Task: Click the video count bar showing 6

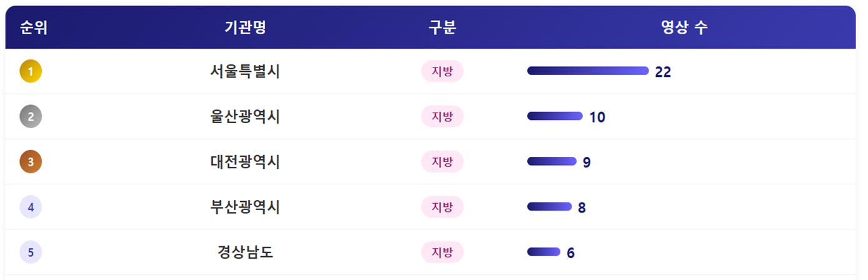Action: click(543, 252)
